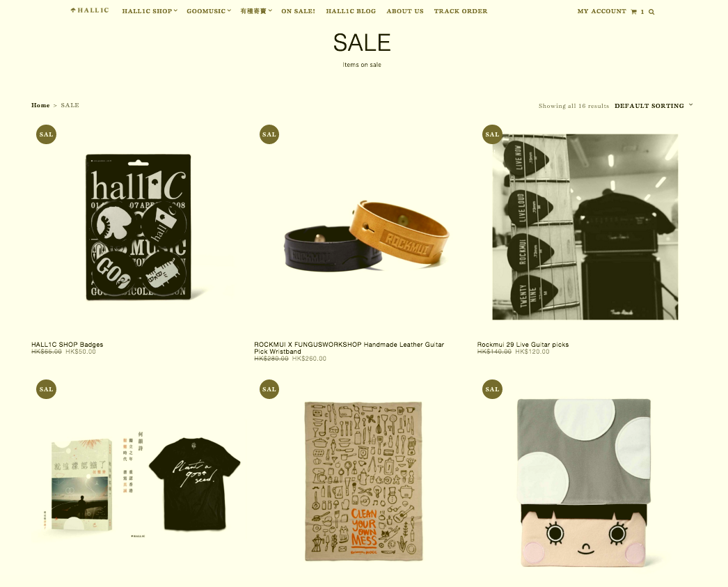Expand the HALL1C SHOP menu

click(150, 11)
